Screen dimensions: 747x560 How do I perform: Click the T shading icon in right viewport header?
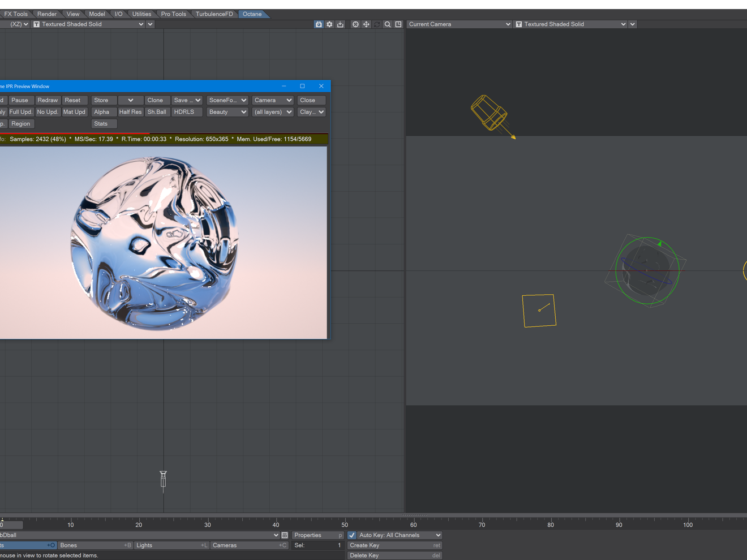(519, 24)
